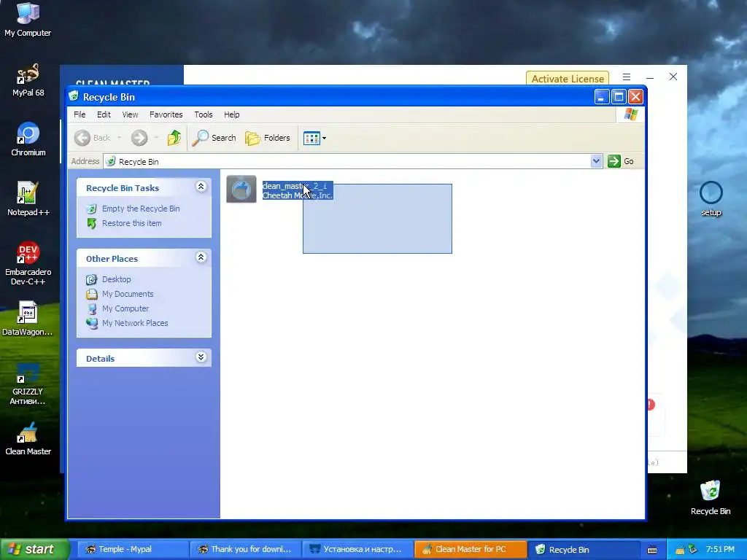Switch to Установка и настр... taskbar item
Image resolution: width=747 pixels, height=560 pixels.
point(357,549)
